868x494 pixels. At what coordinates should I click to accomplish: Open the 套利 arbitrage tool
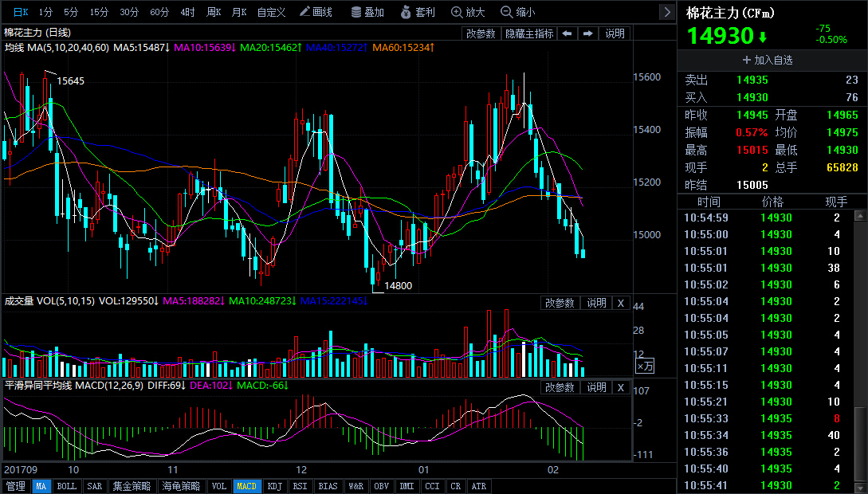click(x=418, y=12)
